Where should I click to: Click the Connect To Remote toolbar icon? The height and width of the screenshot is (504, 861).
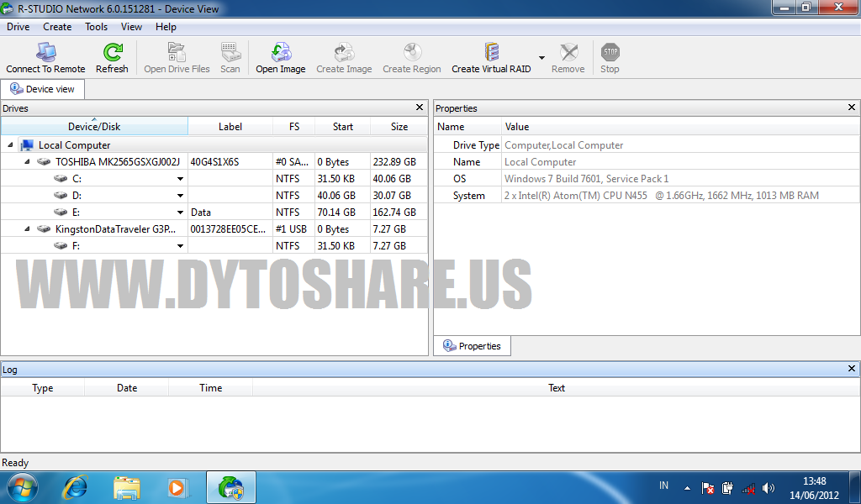tap(45, 52)
